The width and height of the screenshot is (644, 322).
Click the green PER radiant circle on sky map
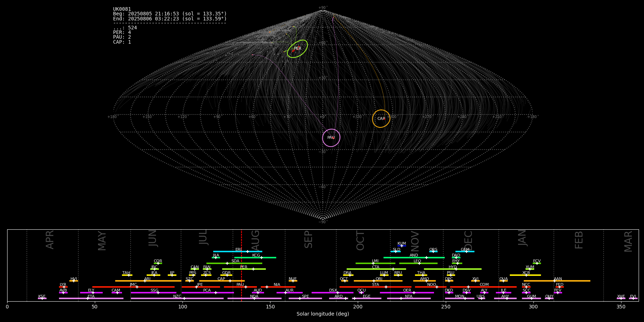pyautogui.click(x=297, y=49)
